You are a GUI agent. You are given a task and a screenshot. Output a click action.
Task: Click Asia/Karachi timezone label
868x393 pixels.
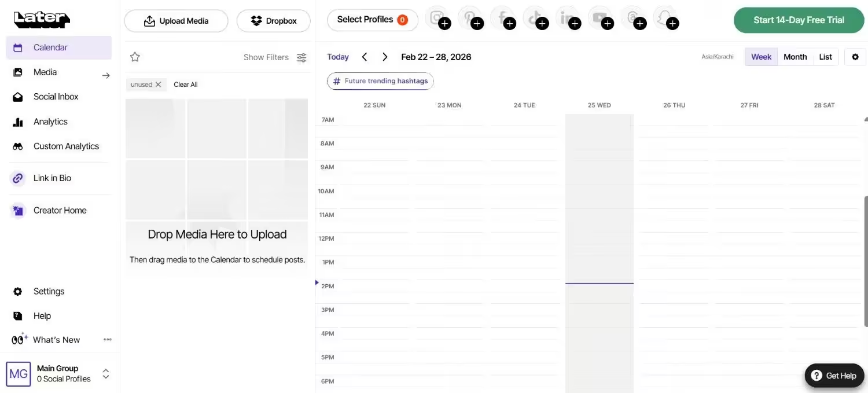click(718, 57)
